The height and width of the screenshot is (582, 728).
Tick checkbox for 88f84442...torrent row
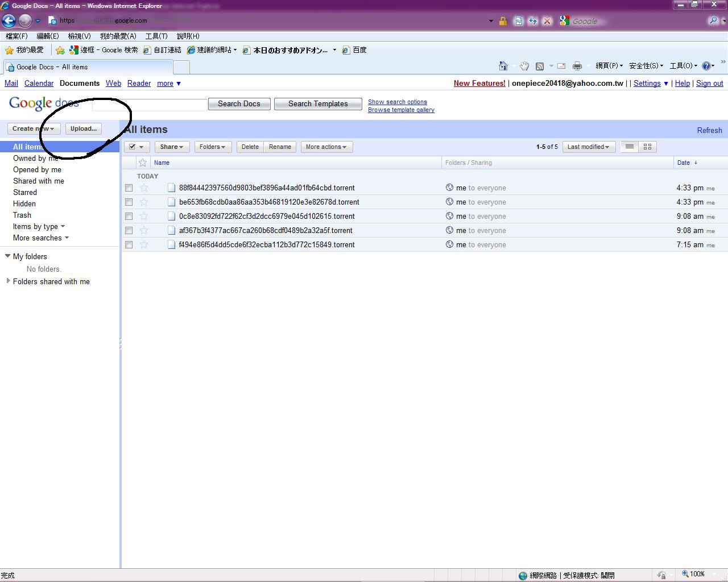129,188
